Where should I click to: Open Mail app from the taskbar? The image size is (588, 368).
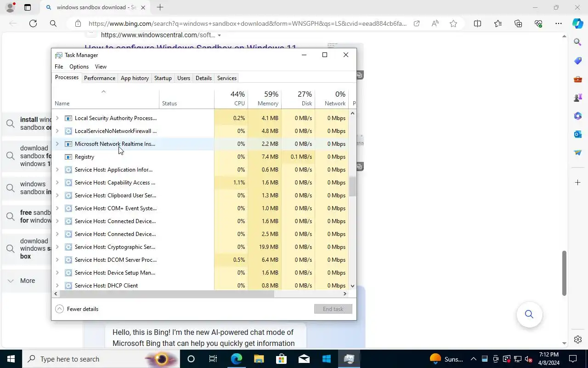pos(304,359)
